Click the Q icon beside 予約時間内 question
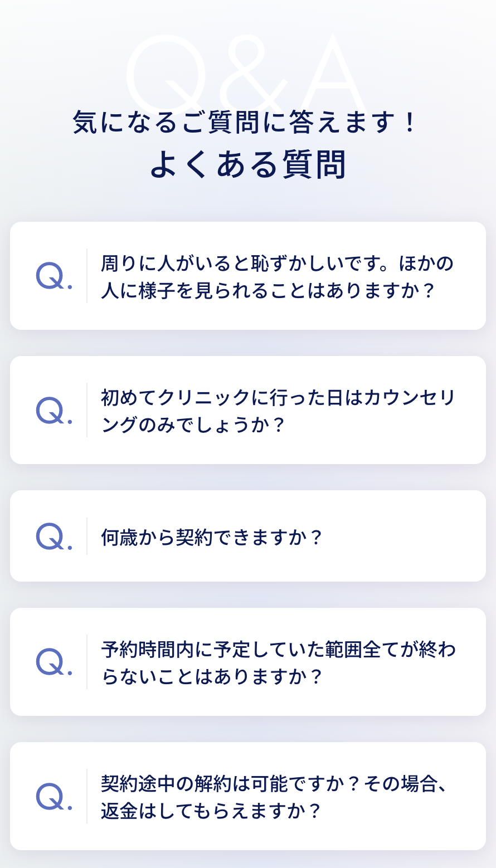The height and width of the screenshot is (868, 496). coord(54,662)
